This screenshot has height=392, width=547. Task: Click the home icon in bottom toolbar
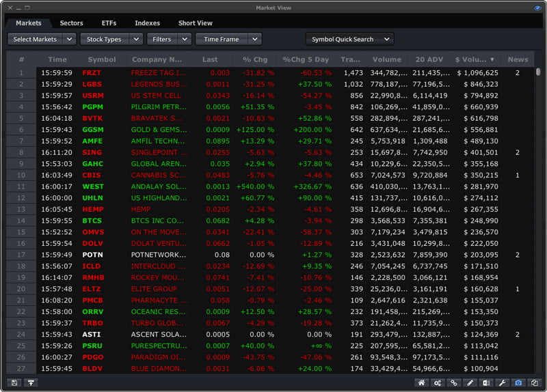point(422,383)
